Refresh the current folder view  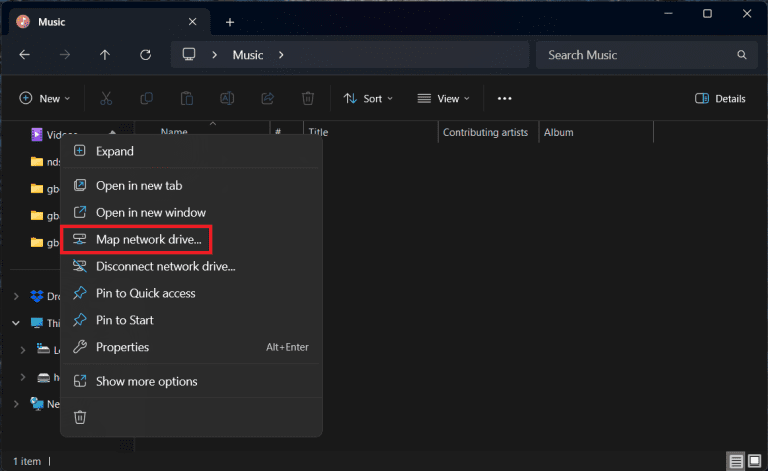click(x=146, y=55)
